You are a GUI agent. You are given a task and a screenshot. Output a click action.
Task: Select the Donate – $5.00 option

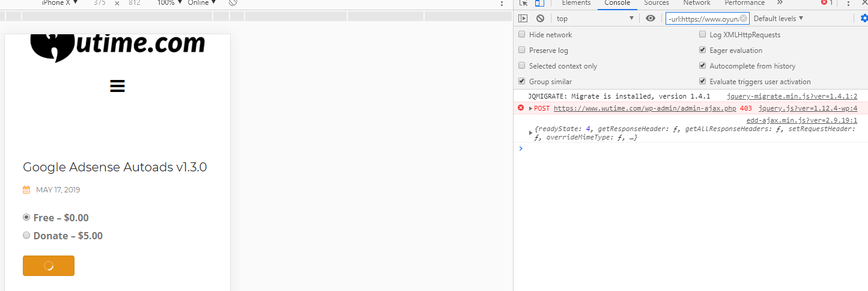click(26, 235)
